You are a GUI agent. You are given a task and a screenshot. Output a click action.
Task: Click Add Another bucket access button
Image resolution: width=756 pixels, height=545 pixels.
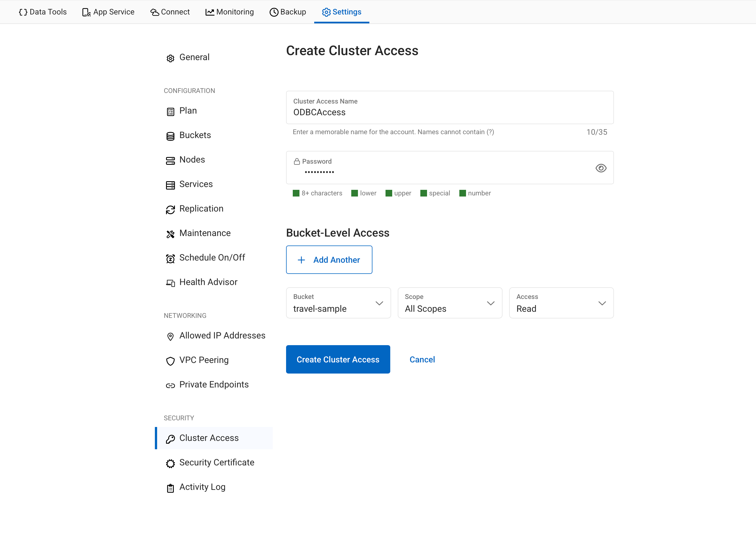click(329, 260)
